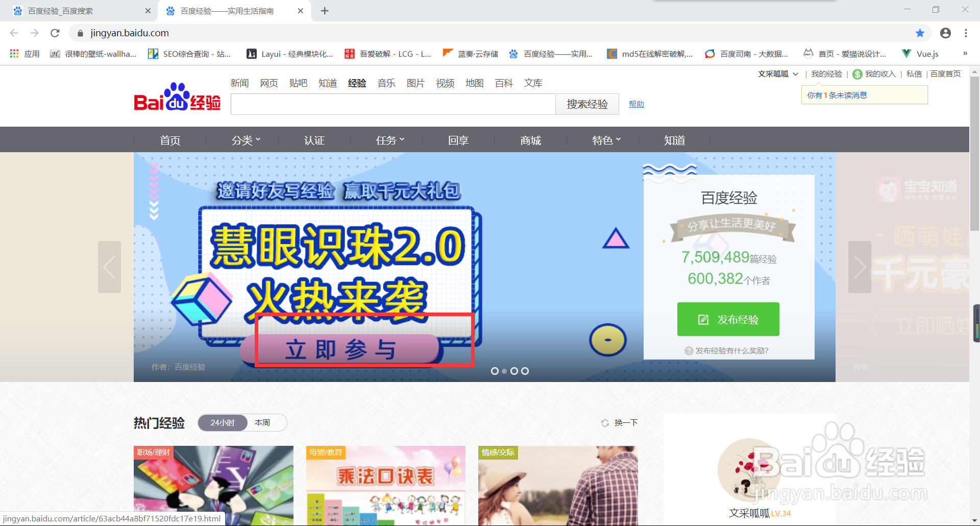Image resolution: width=980 pixels, height=526 pixels.
Task: Click the lock icon in address bar
Action: point(80,33)
